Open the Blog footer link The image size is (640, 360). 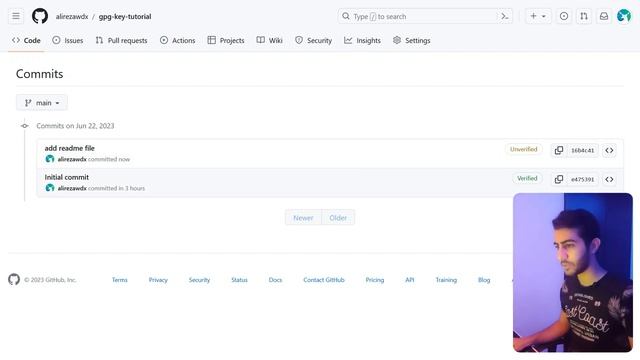(484, 280)
